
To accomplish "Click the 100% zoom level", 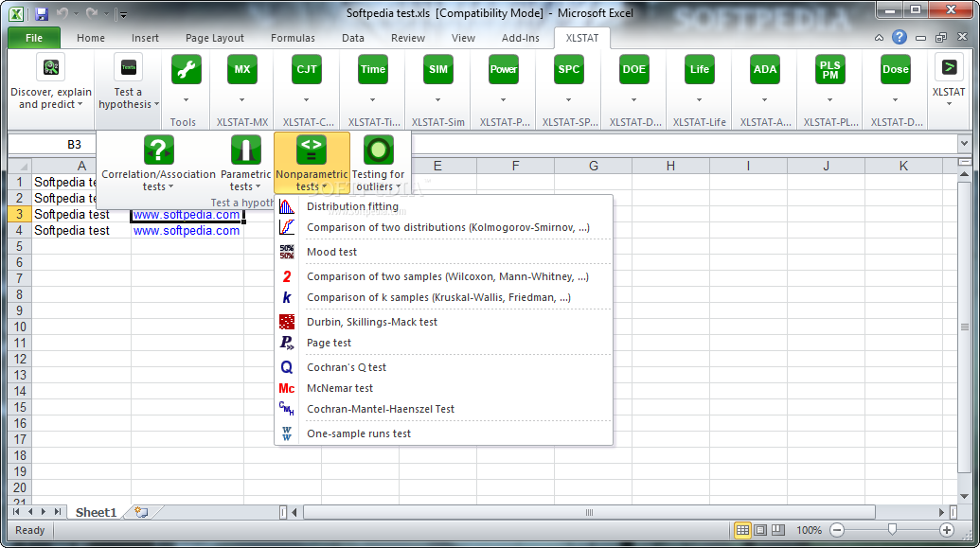I will [x=809, y=531].
